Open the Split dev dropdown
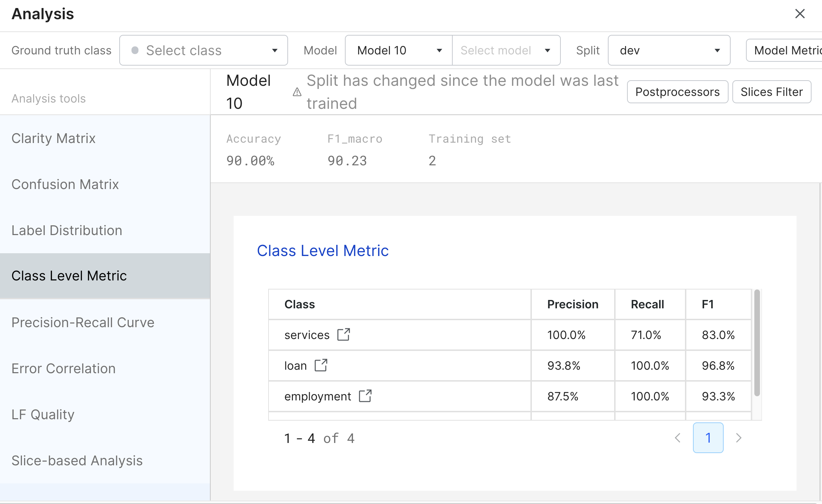822x504 pixels. pos(669,50)
